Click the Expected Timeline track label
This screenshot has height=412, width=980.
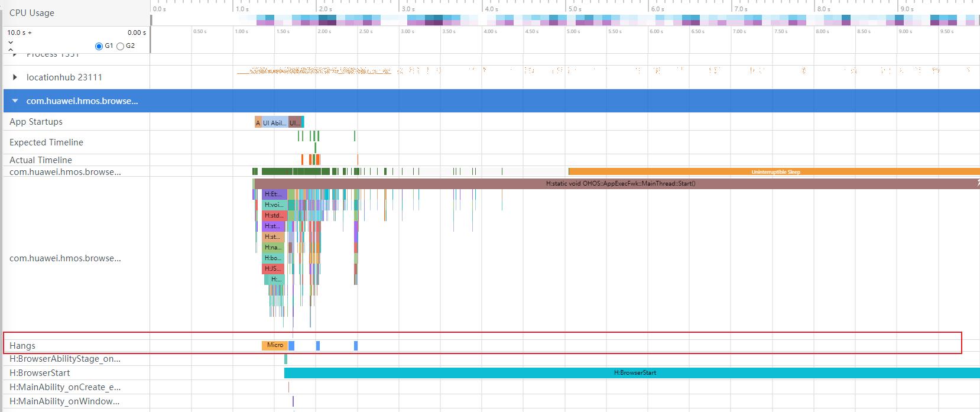(x=46, y=142)
